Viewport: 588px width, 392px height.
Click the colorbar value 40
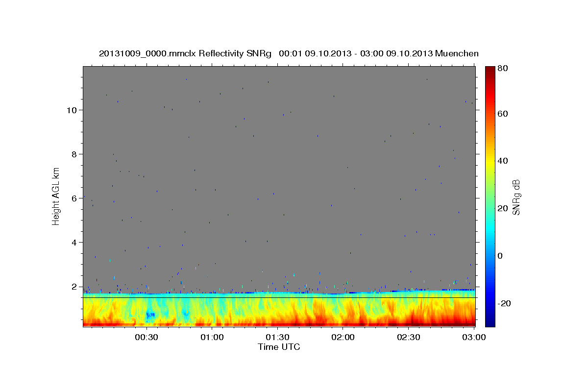tap(503, 161)
